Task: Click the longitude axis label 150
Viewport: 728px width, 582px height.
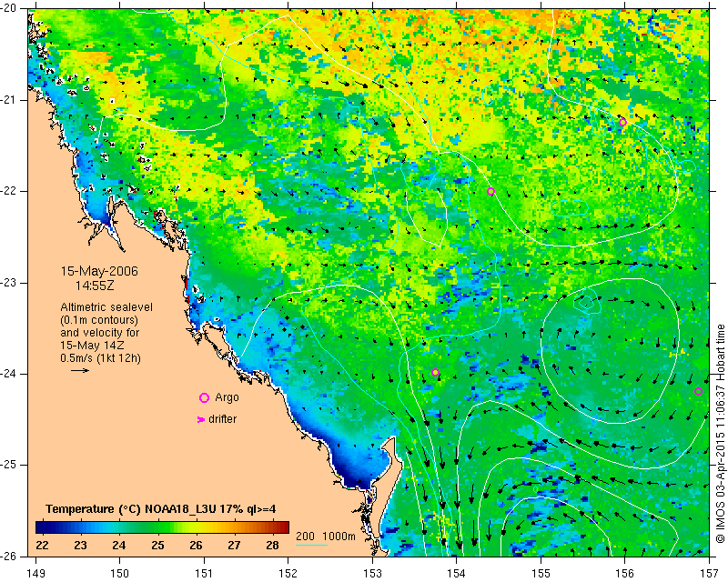Action: [120, 574]
